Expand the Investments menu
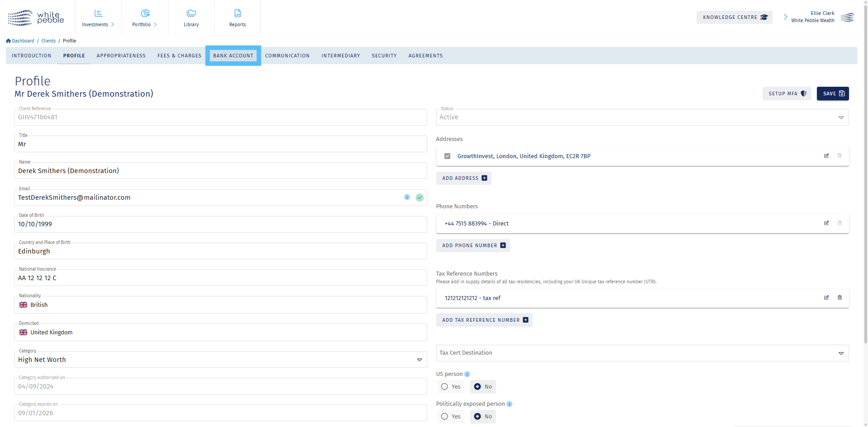 98,18
